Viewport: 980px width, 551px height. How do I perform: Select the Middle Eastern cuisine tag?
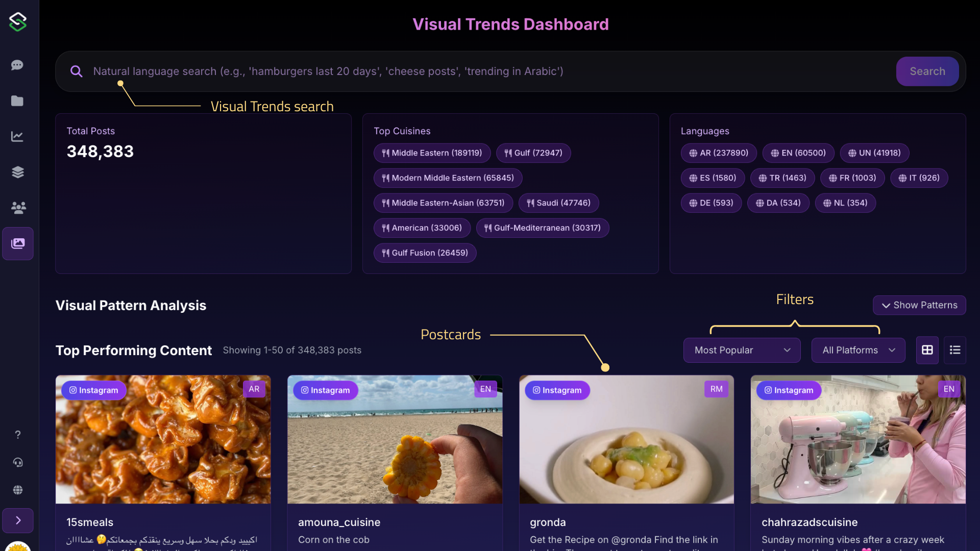pyautogui.click(x=432, y=153)
